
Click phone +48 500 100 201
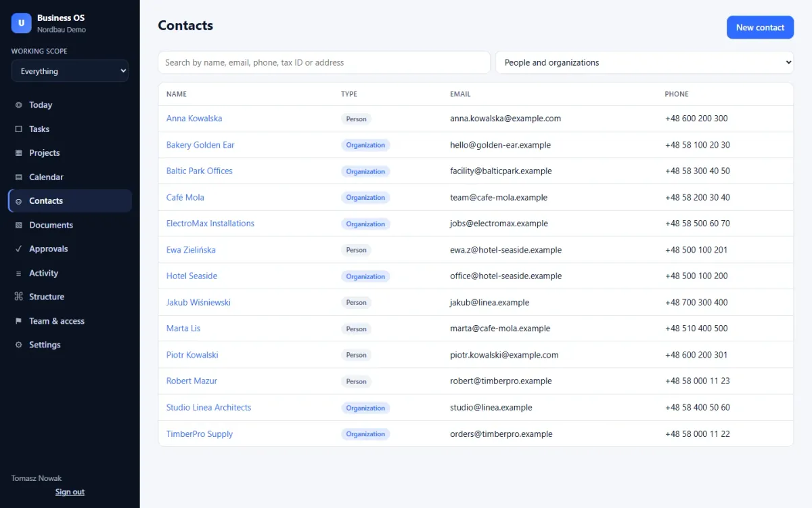point(696,250)
